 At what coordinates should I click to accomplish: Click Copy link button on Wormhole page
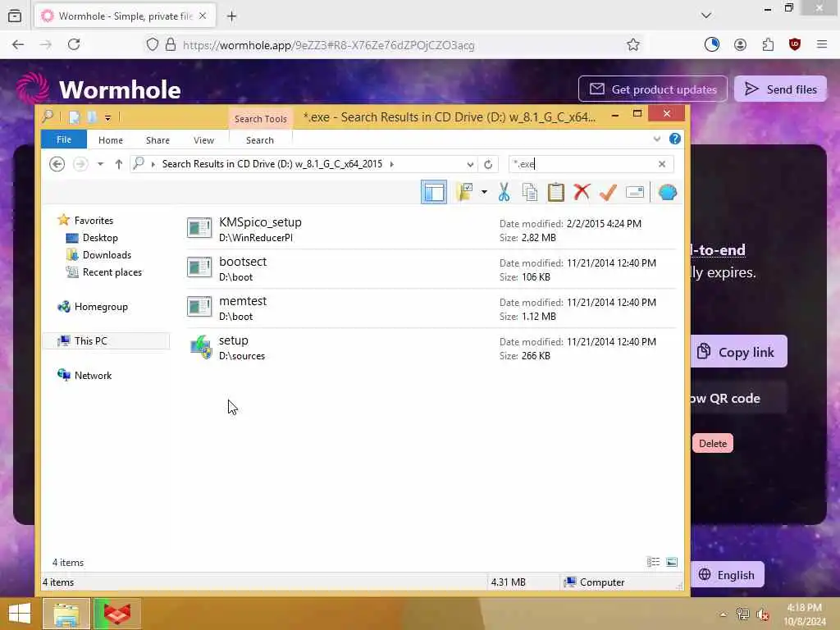tap(739, 351)
